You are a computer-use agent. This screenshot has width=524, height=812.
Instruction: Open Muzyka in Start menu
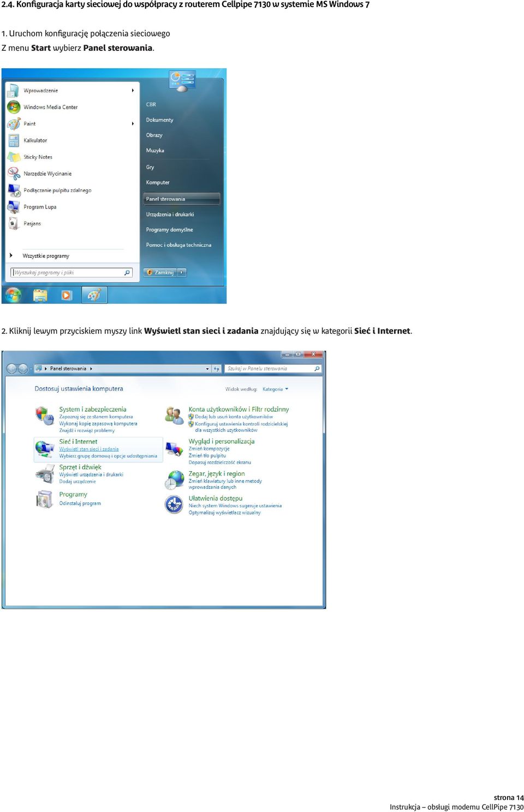coord(155,150)
